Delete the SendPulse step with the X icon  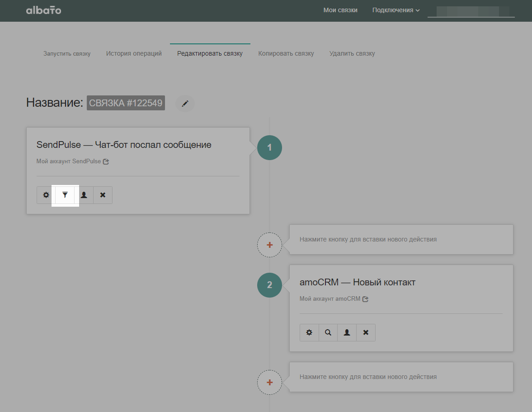pyautogui.click(x=103, y=195)
